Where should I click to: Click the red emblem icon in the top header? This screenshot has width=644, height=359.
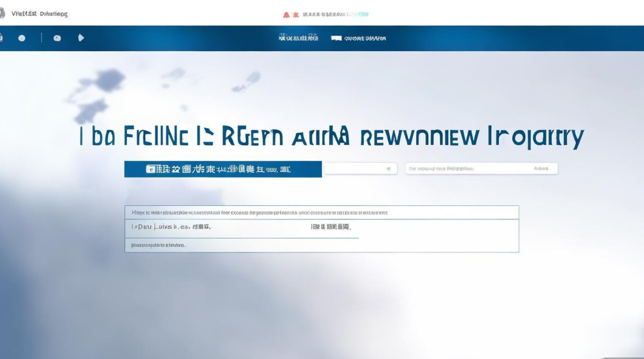(x=287, y=15)
